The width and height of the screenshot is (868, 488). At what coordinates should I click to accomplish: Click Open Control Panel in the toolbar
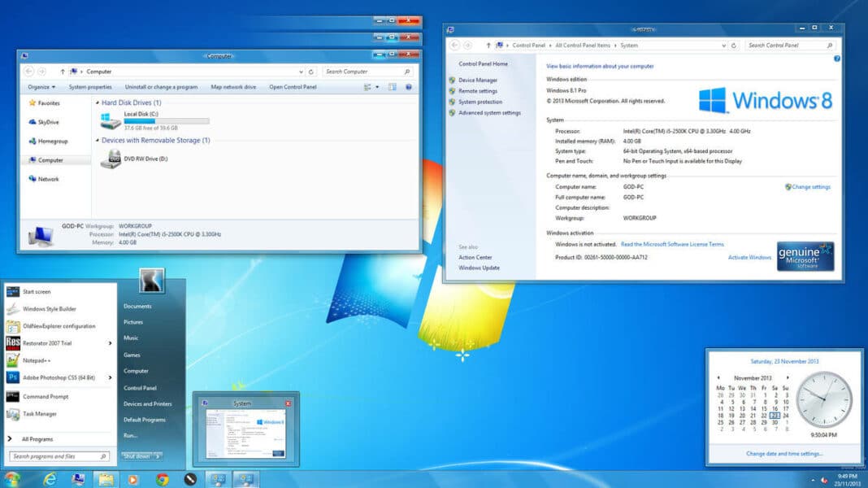pyautogui.click(x=292, y=86)
